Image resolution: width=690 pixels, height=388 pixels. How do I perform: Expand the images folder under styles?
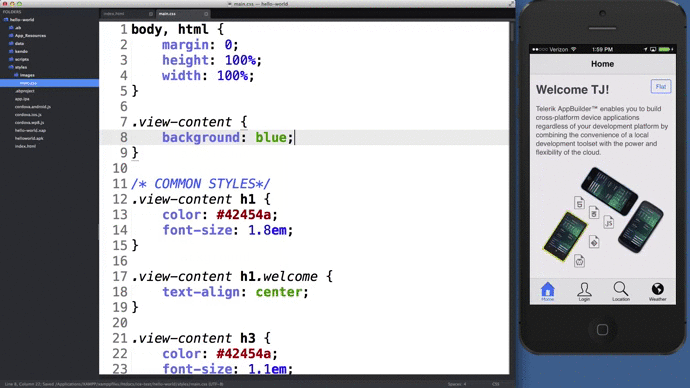click(16, 75)
